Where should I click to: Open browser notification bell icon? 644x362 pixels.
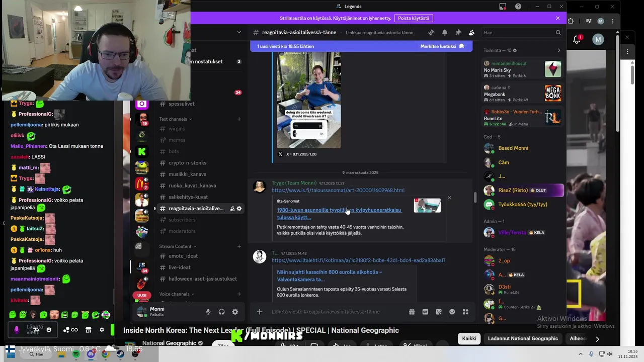click(577, 39)
